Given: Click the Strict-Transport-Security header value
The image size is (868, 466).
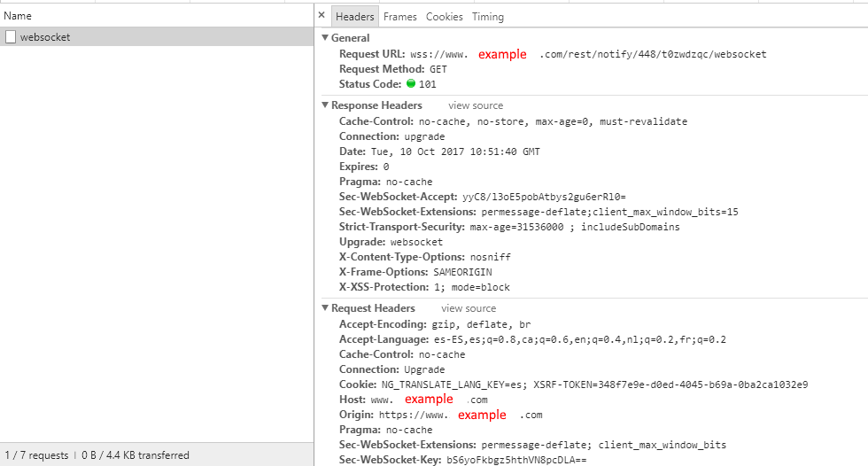Looking at the screenshot, I should click(575, 227).
